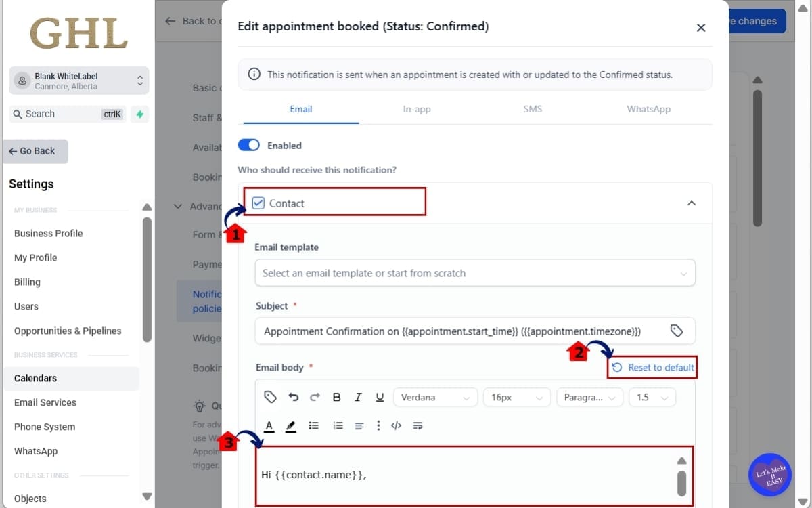
Task: Click the tag icon in Subject field
Action: [x=677, y=331]
